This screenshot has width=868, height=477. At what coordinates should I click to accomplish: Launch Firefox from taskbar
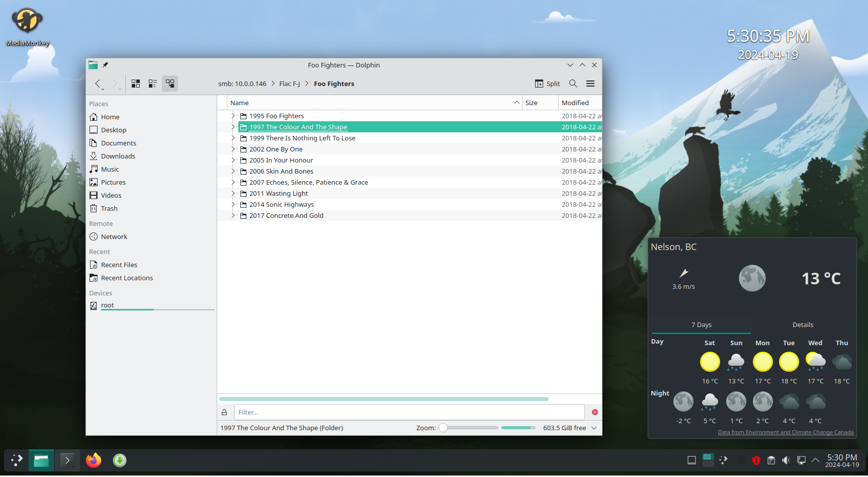tap(94, 460)
